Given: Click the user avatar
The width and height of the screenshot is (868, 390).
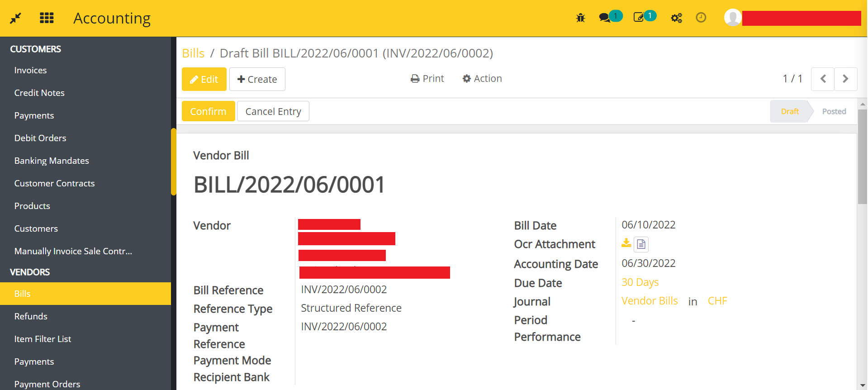Looking at the screenshot, I should click(x=732, y=18).
